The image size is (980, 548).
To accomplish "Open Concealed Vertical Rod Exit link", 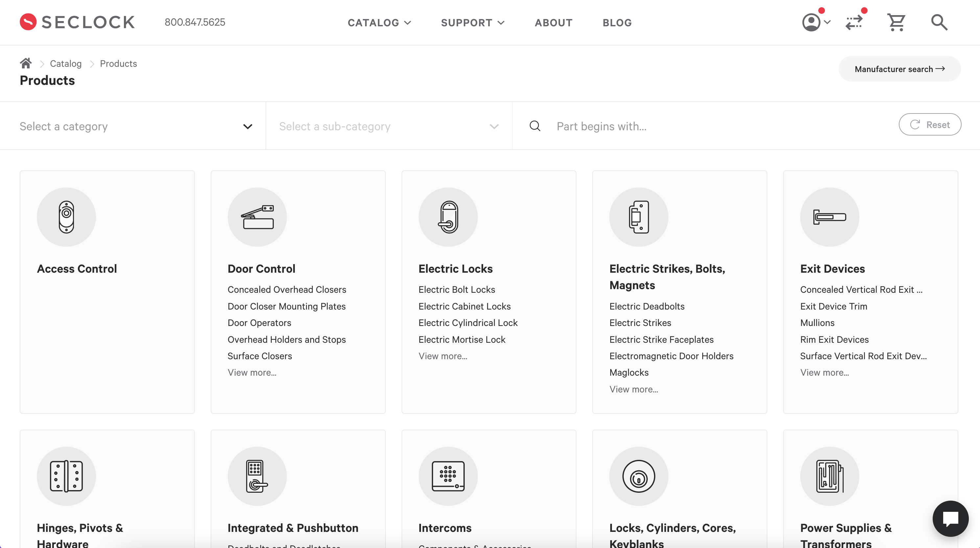I will click(861, 289).
